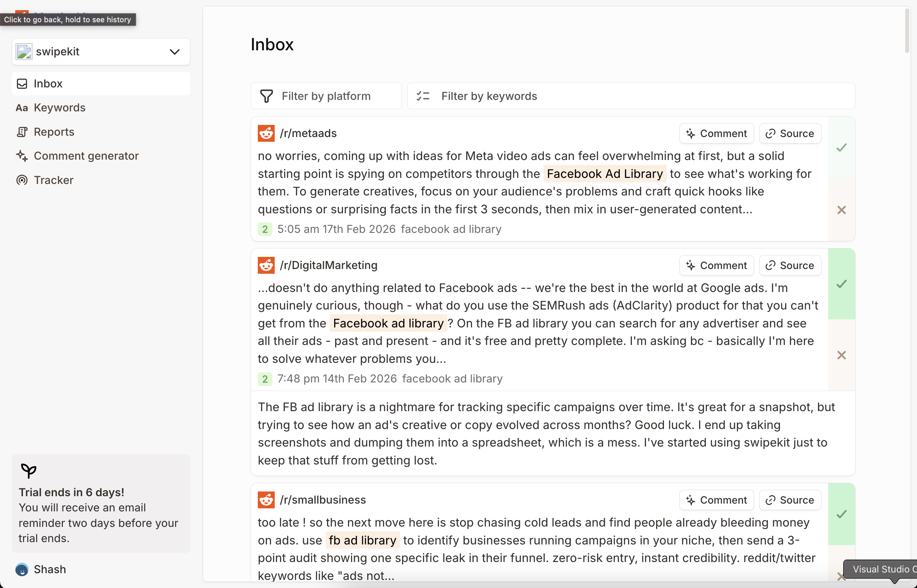This screenshot has height=588, width=917.
Task: Select Keywords in the sidebar
Action: pyautogui.click(x=59, y=108)
